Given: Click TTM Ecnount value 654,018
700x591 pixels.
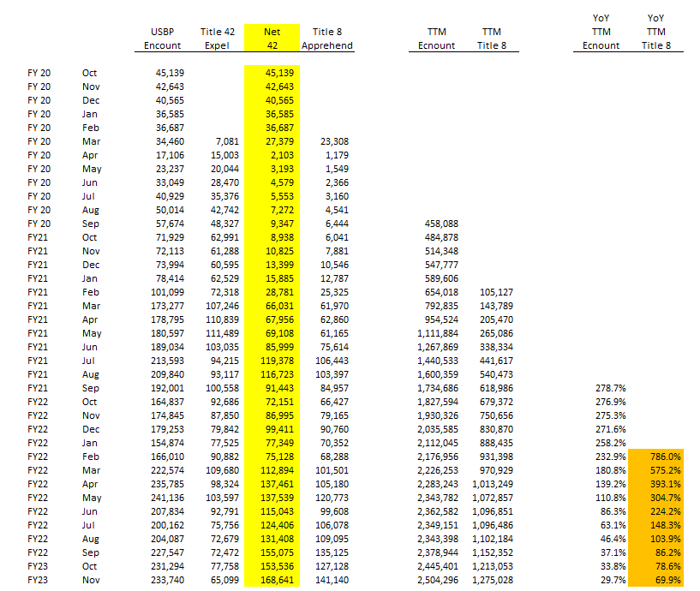Looking at the screenshot, I should (x=441, y=292).
